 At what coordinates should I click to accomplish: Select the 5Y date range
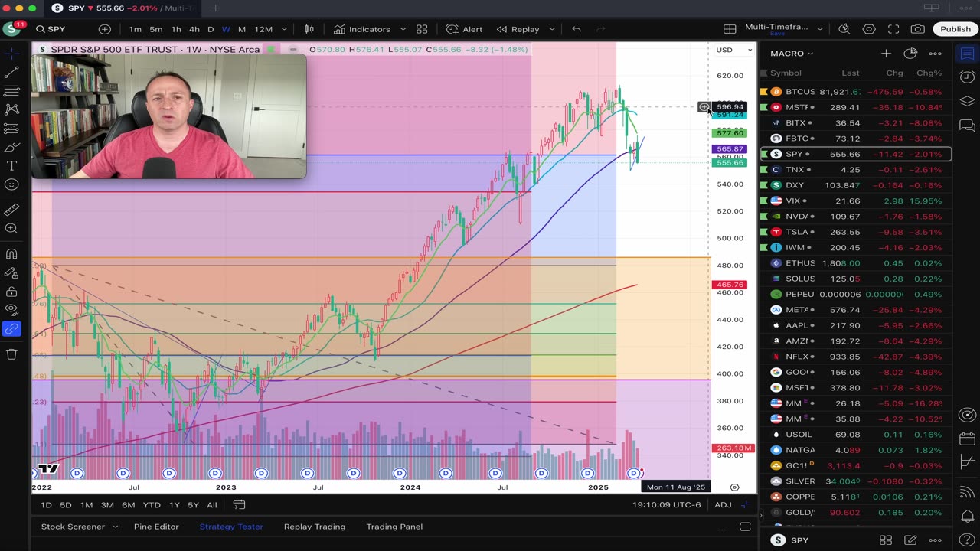click(193, 505)
